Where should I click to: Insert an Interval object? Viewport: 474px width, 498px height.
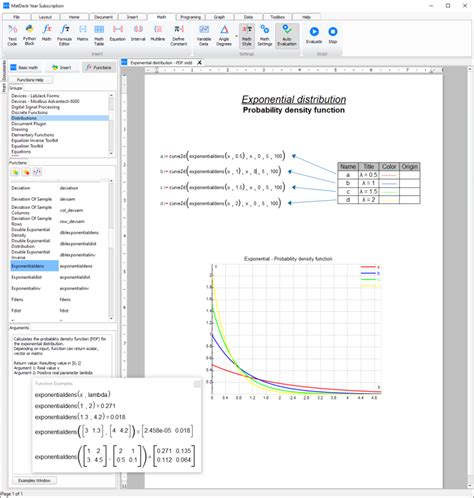[x=138, y=33]
